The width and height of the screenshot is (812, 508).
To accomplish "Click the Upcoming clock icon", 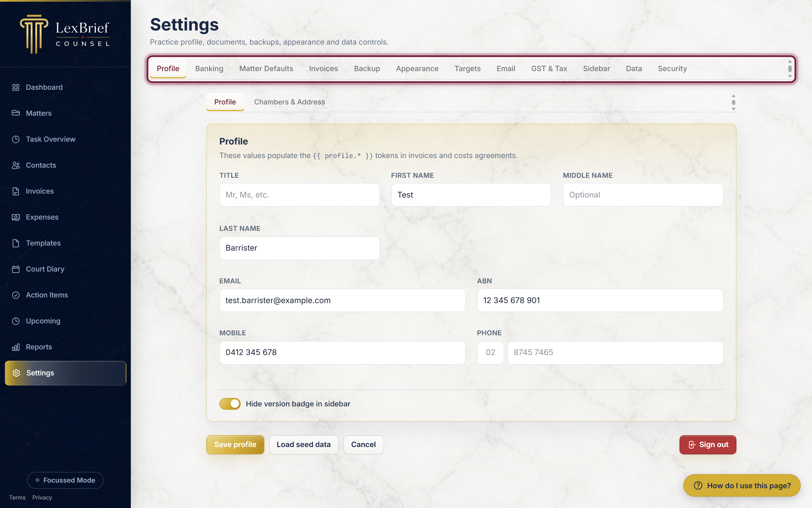I will click(16, 321).
